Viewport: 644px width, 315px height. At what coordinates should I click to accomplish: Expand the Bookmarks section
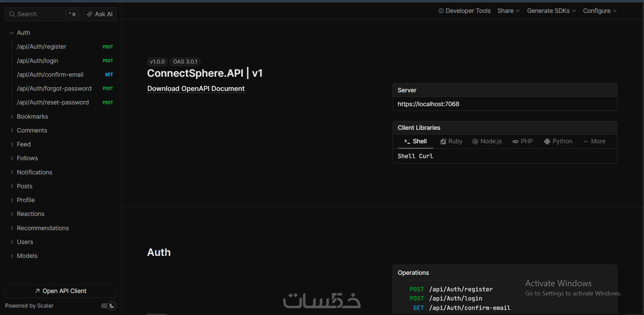tap(12, 116)
